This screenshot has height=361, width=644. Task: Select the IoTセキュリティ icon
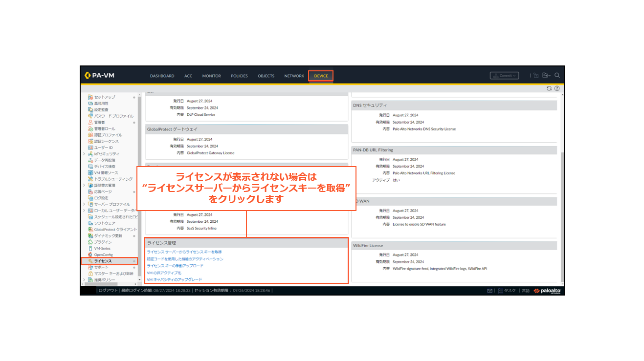(90, 154)
